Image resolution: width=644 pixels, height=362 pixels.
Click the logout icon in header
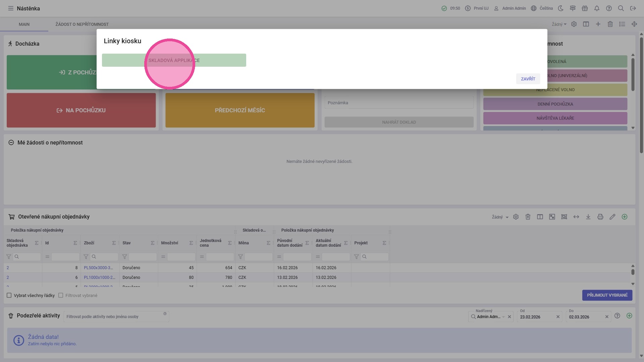click(x=633, y=8)
